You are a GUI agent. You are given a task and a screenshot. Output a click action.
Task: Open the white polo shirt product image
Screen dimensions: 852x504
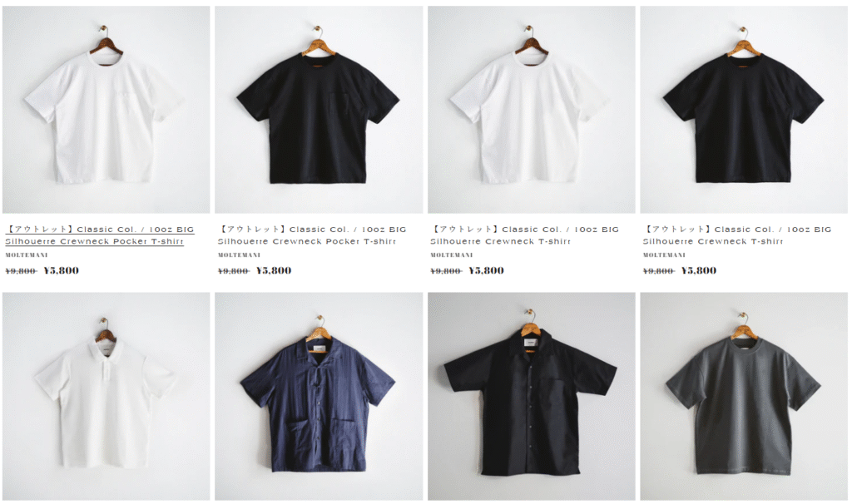click(x=106, y=397)
